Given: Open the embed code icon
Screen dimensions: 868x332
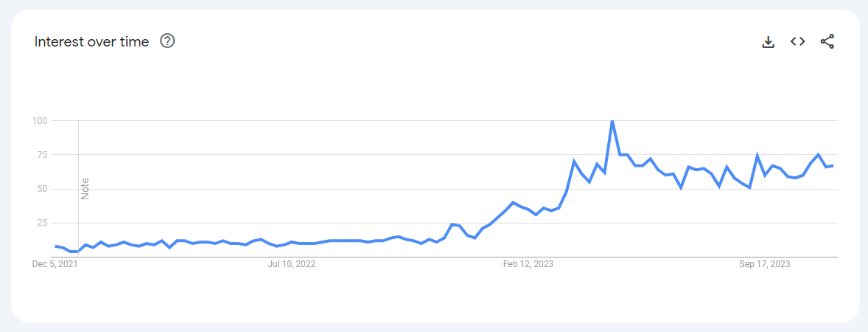Looking at the screenshot, I should coord(797,41).
